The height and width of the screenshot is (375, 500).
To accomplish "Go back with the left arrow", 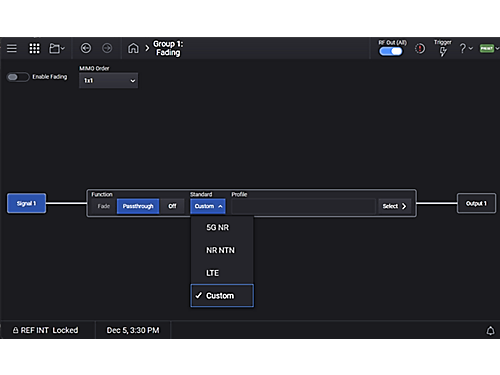I will (86, 48).
